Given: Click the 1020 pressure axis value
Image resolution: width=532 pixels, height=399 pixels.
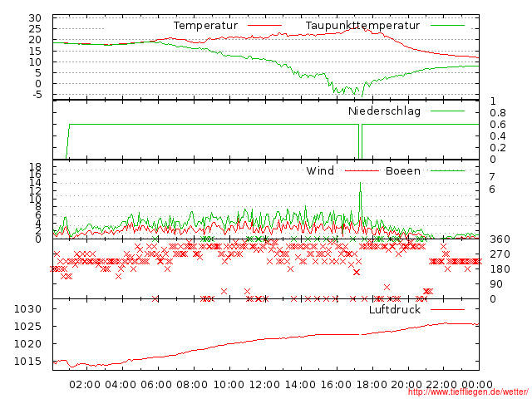Looking at the screenshot, I should (x=27, y=344).
